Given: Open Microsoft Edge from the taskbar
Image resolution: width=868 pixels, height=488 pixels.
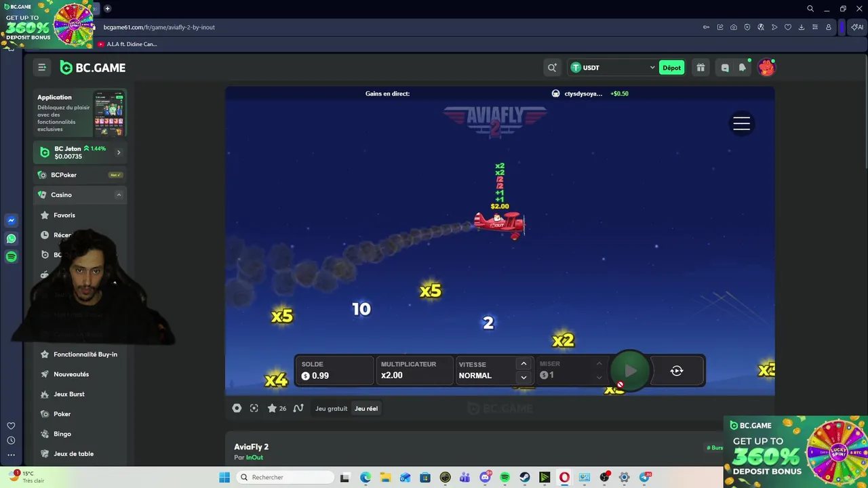Looking at the screenshot, I should (366, 477).
